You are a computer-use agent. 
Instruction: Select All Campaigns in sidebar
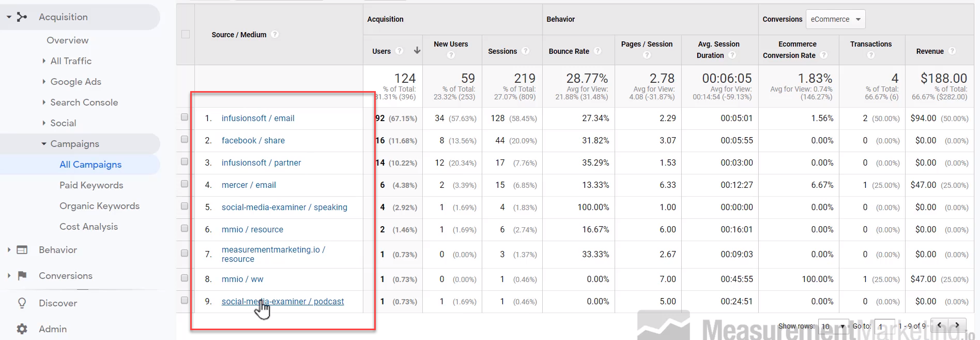pyautogui.click(x=90, y=165)
